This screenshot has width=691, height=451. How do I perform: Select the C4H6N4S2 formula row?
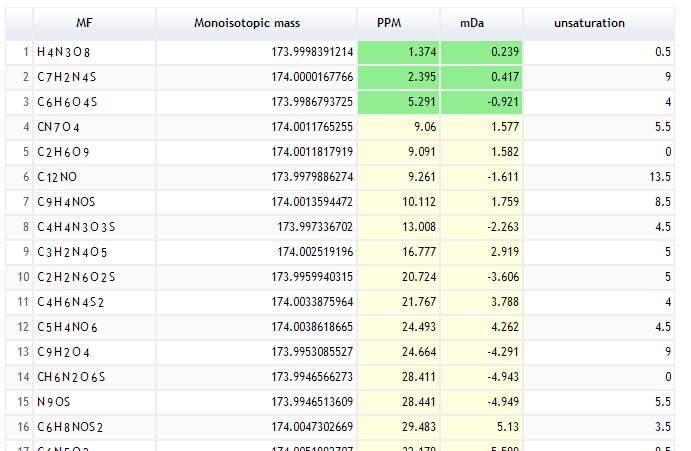[340, 302]
